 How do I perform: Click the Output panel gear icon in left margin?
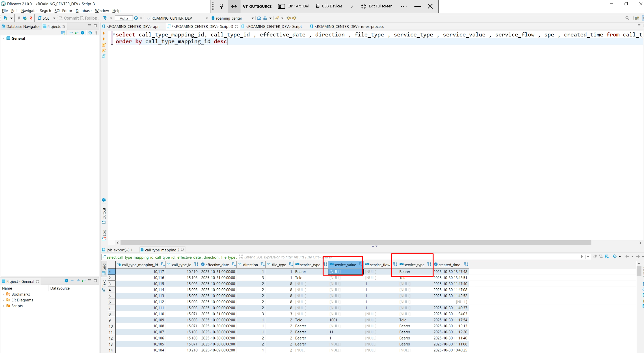point(104,200)
